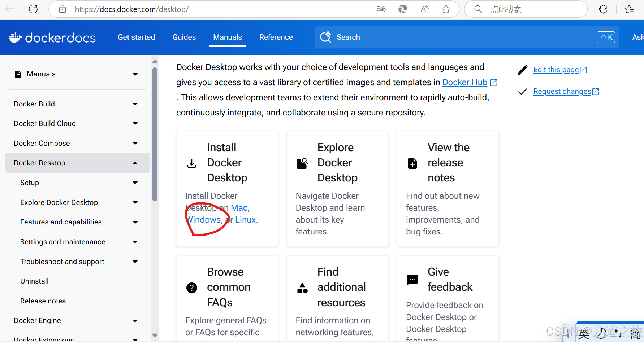Open the Browse common FAQs question mark icon

(192, 288)
